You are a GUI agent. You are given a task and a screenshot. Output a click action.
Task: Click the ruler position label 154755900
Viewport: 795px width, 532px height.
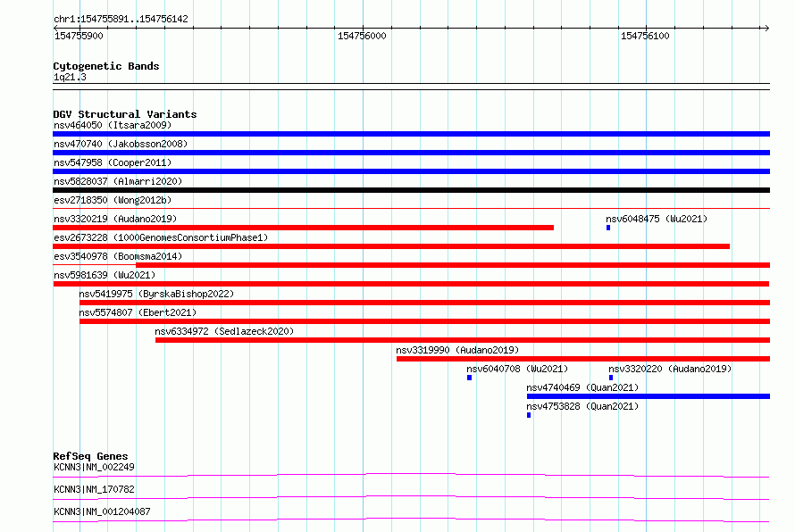tap(79, 36)
